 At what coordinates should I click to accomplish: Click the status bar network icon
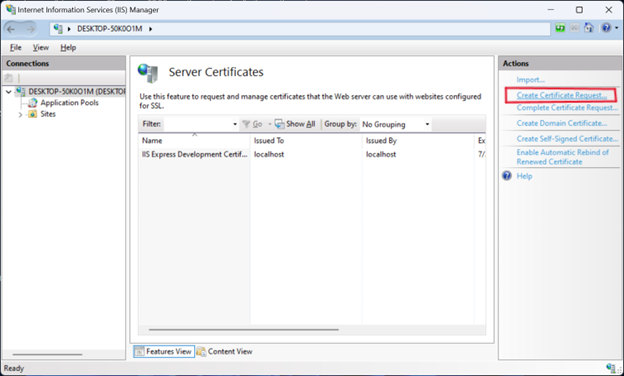tap(610, 368)
